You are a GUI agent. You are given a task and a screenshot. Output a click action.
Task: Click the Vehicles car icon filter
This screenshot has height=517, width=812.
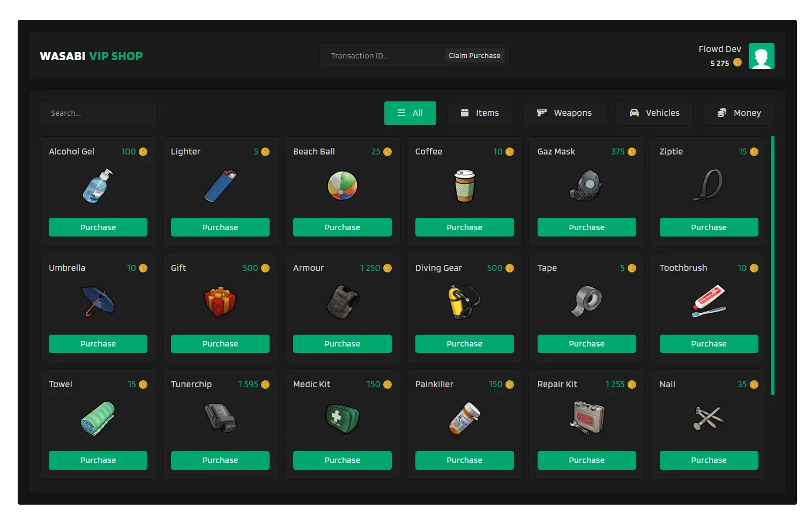tap(635, 113)
